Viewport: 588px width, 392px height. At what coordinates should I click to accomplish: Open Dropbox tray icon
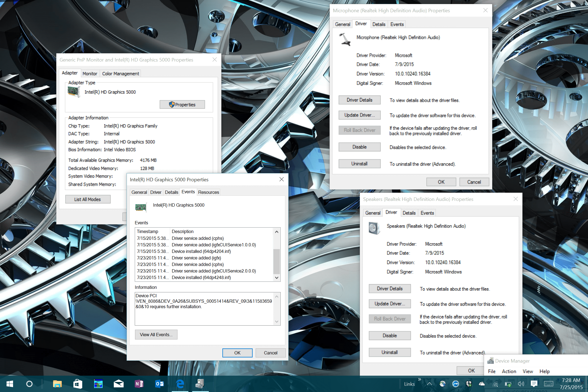point(469,384)
